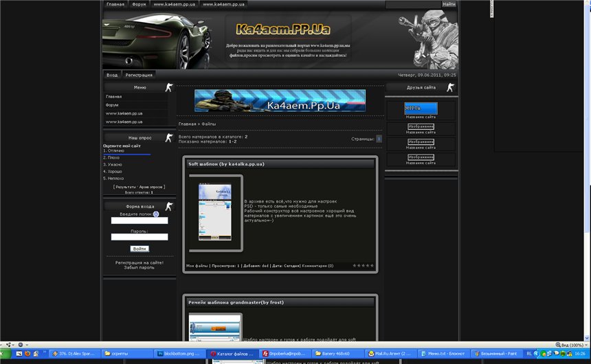Click the blue MOP.UA friend banner

click(x=421, y=108)
